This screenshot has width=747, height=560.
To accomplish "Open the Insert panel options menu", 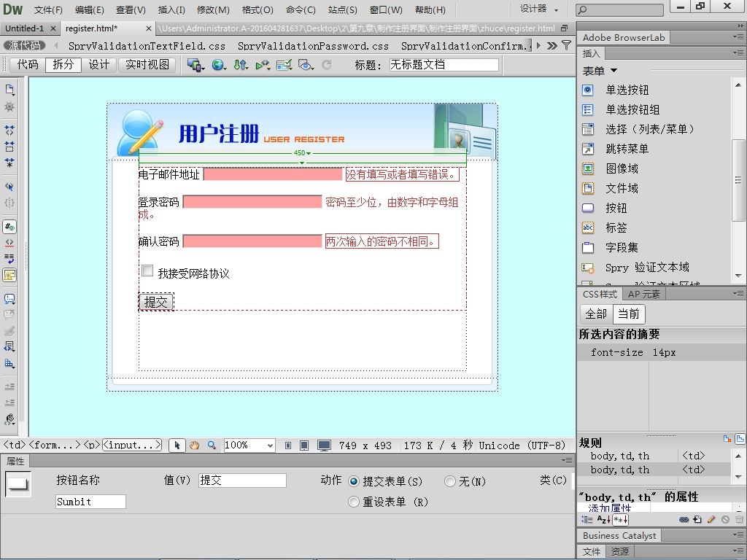I will click(x=738, y=52).
